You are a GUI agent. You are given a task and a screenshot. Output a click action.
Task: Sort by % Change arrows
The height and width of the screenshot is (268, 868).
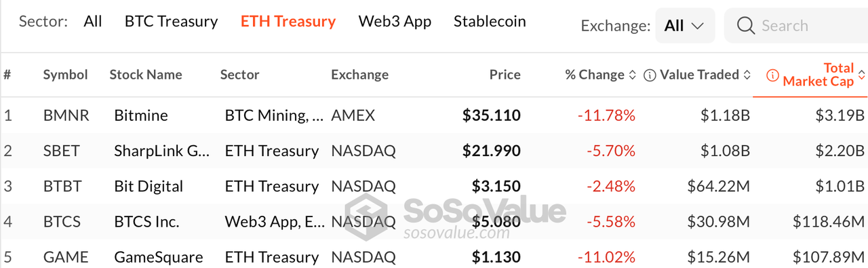click(x=633, y=75)
